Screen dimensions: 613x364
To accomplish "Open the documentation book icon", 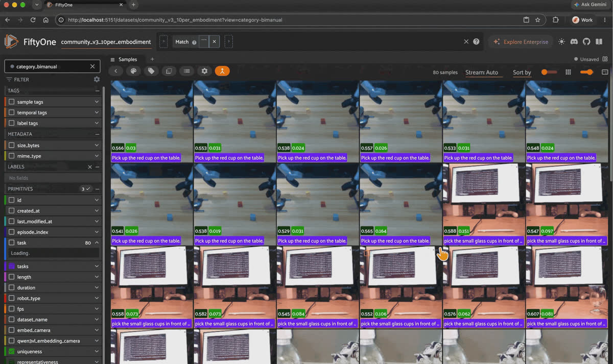I will click(598, 42).
